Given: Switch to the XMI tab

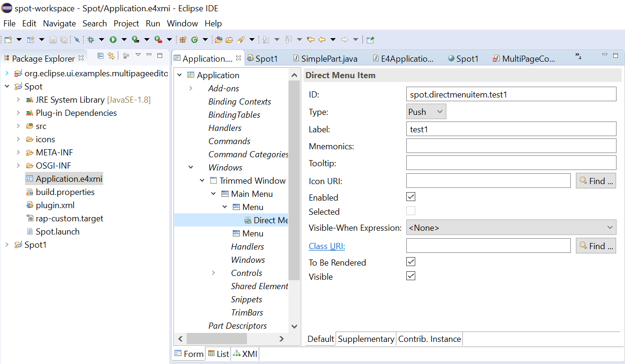Looking at the screenshot, I should click(245, 354).
